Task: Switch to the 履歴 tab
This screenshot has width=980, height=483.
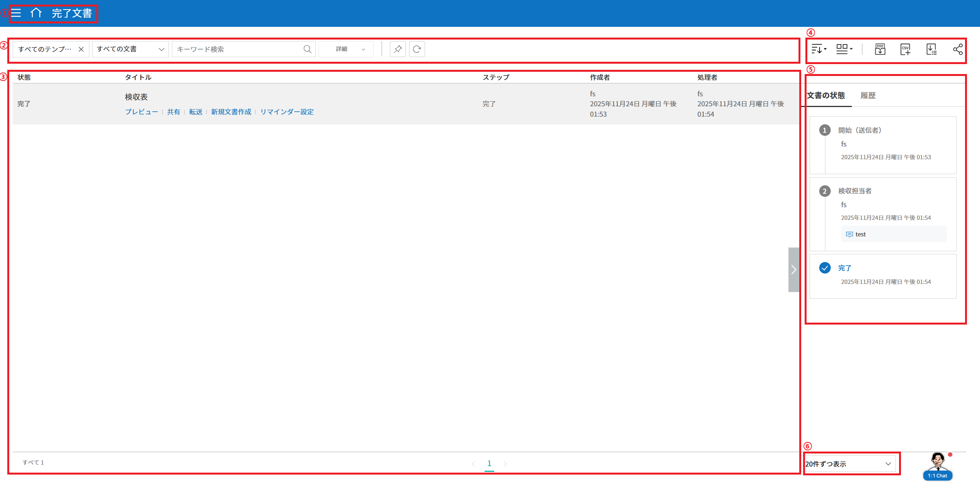Action: click(x=868, y=96)
